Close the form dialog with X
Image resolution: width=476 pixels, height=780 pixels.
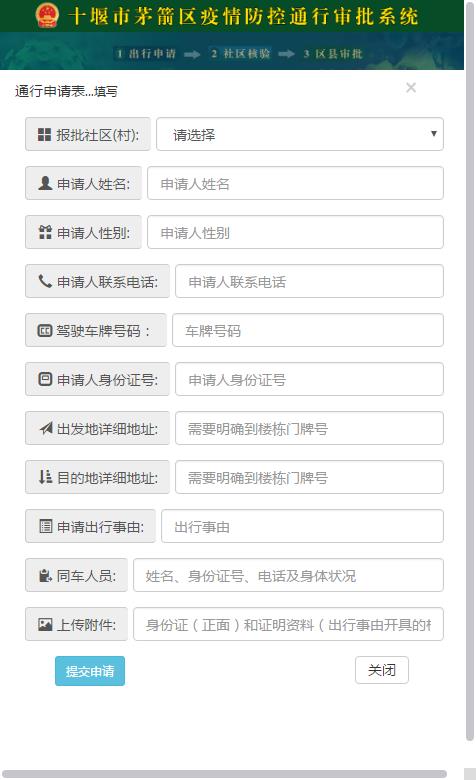point(411,88)
